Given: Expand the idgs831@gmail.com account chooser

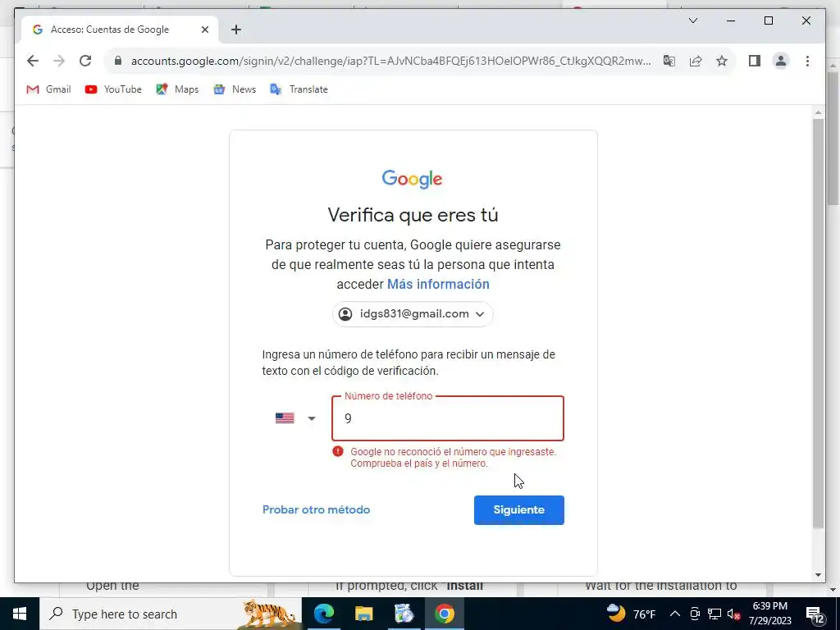Looking at the screenshot, I should pos(413,314).
